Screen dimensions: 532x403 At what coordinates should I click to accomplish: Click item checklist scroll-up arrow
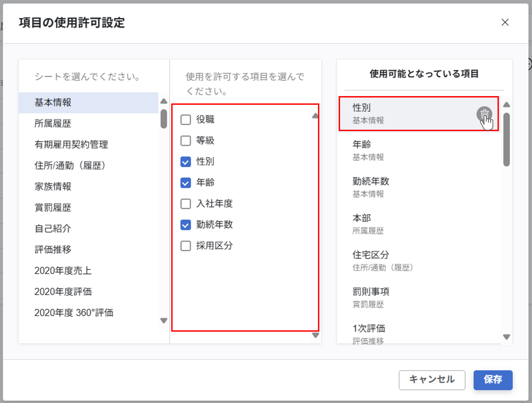click(315, 116)
